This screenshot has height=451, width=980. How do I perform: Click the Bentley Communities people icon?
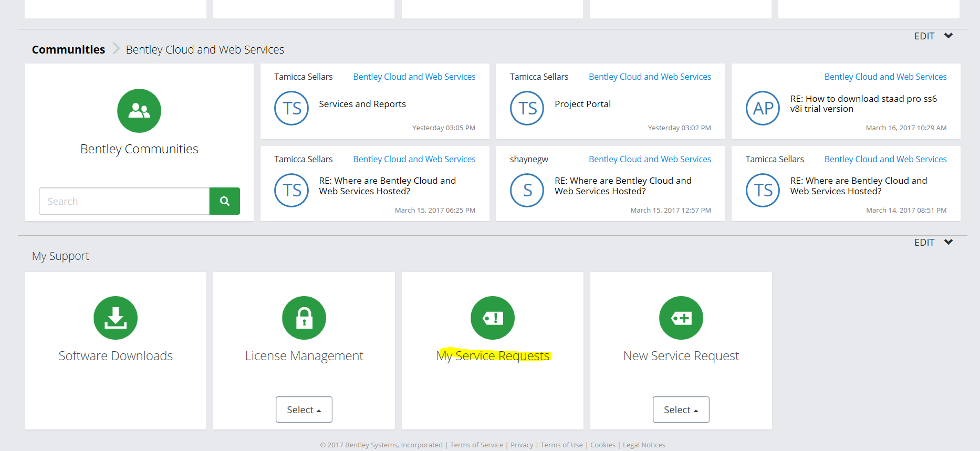[x=139, y=111]
